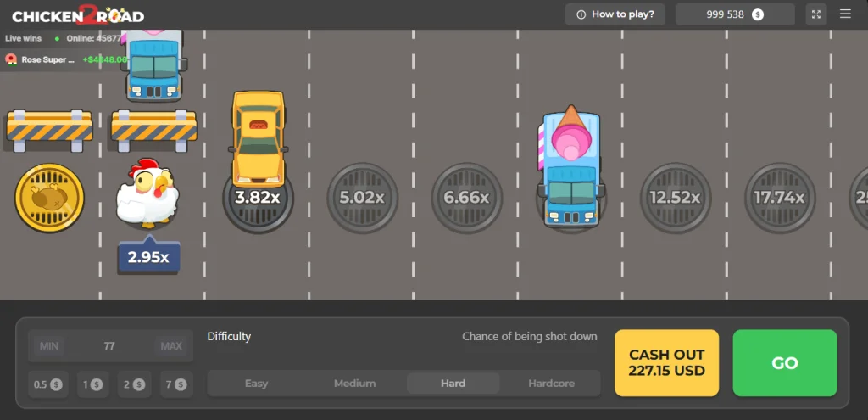Click the Chicken Road 2 logo
Viewport: 868px width, 420px height.
click(x=78, y=15)
